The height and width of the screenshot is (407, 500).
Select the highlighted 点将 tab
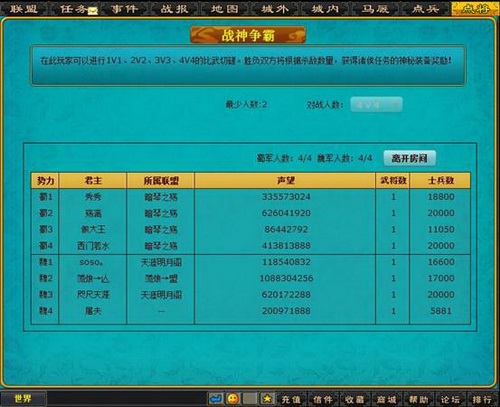[x=475, y=9]
